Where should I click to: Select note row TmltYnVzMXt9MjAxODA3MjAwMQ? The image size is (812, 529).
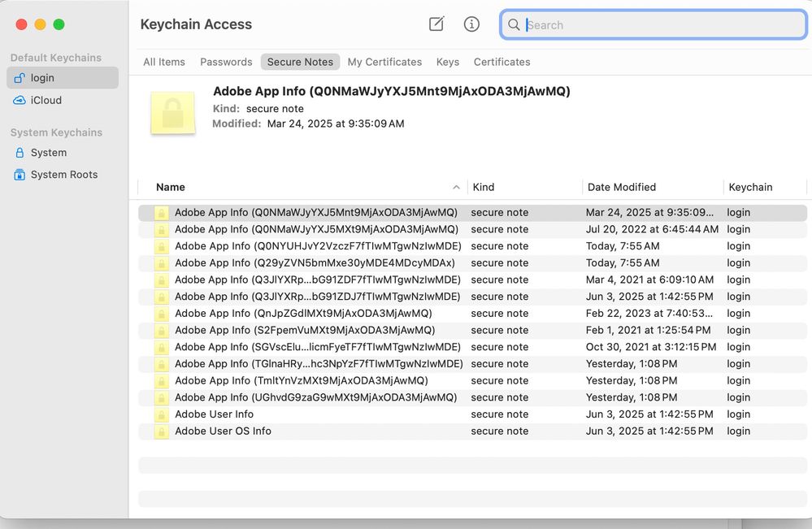(x=472, y=381)
